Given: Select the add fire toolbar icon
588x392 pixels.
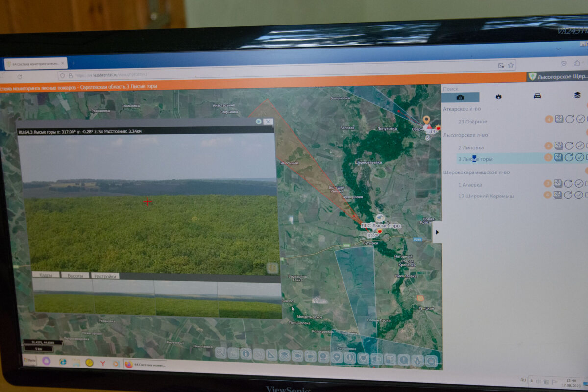Looking at the screenshot, I should point(417,360).
